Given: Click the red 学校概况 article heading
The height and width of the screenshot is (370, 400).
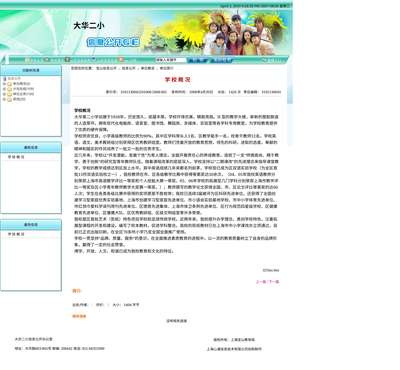Looking at the screenshot, I should [x=178, y=80].
